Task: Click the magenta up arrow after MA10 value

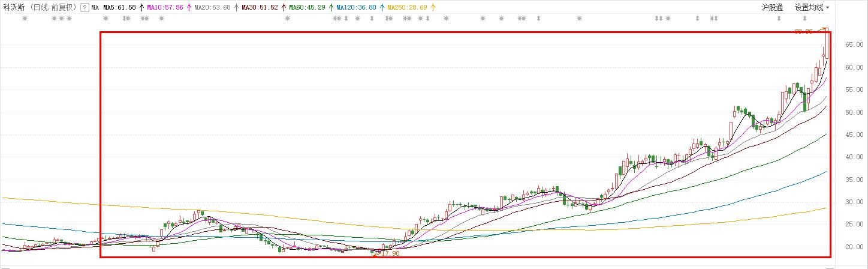Action: click(189, 8)
